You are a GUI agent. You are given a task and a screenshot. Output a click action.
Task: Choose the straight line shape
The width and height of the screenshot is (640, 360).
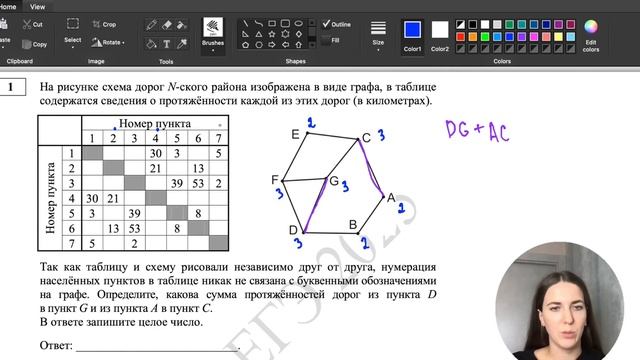click(x=245, y=24)
